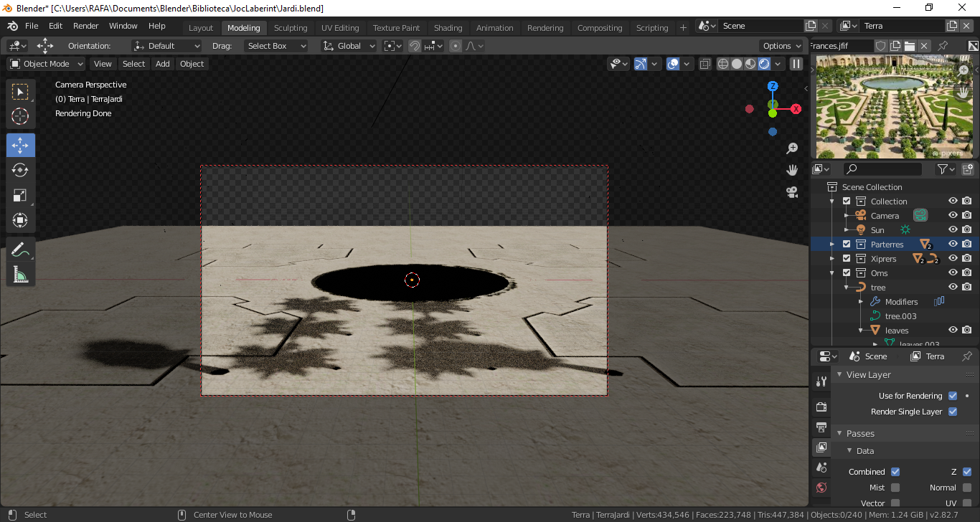Open the Drag Select Box dropdown
The width and height of the screenshot is (980, 522).
pyautogui.click(x=275, y=46)
